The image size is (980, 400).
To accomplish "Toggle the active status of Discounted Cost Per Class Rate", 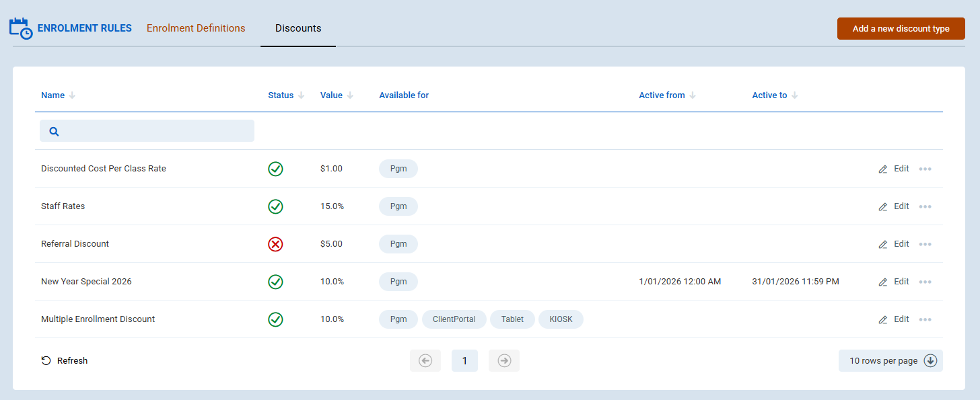I will (x=275, y=169).
